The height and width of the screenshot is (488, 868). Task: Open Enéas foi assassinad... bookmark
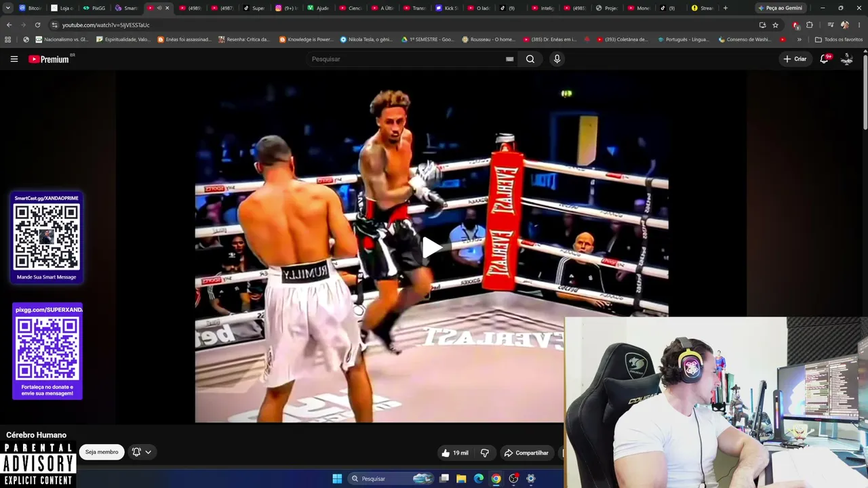pos(184,39)
